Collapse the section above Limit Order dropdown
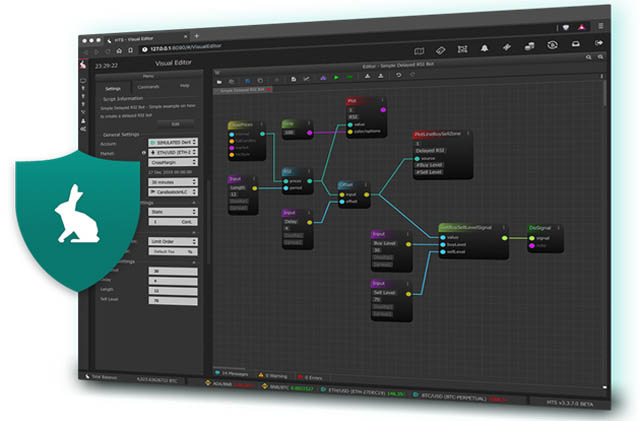 [x=194, y=232]
